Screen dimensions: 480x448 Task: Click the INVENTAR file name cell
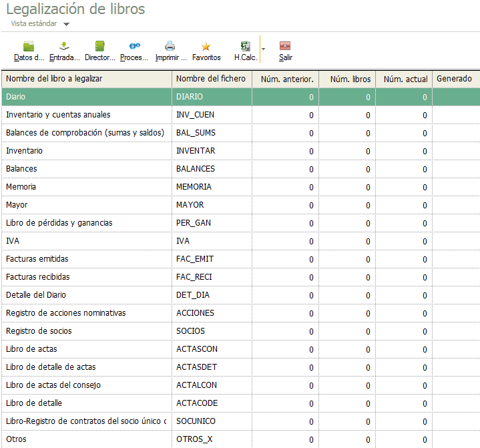point(212,151)
